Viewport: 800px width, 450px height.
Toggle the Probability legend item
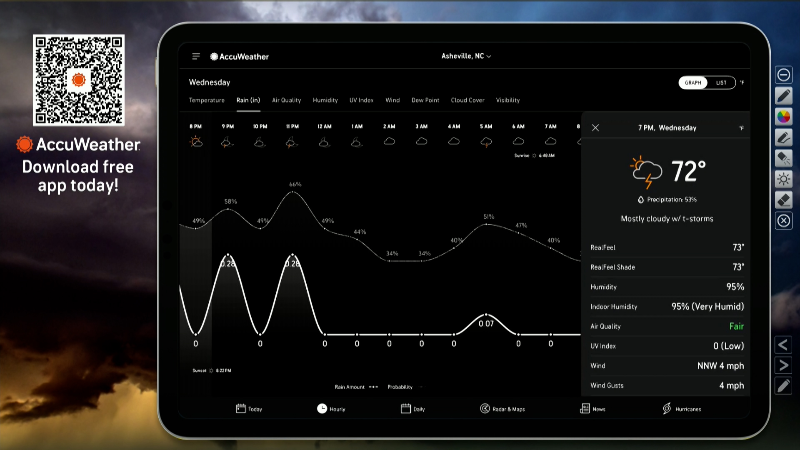pyautogui.click(x=405, y=387)
